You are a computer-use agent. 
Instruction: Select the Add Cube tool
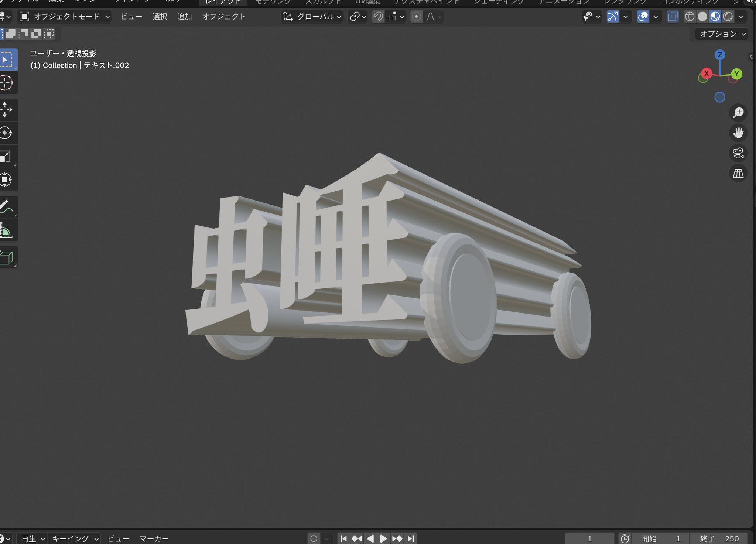point(7,257)
